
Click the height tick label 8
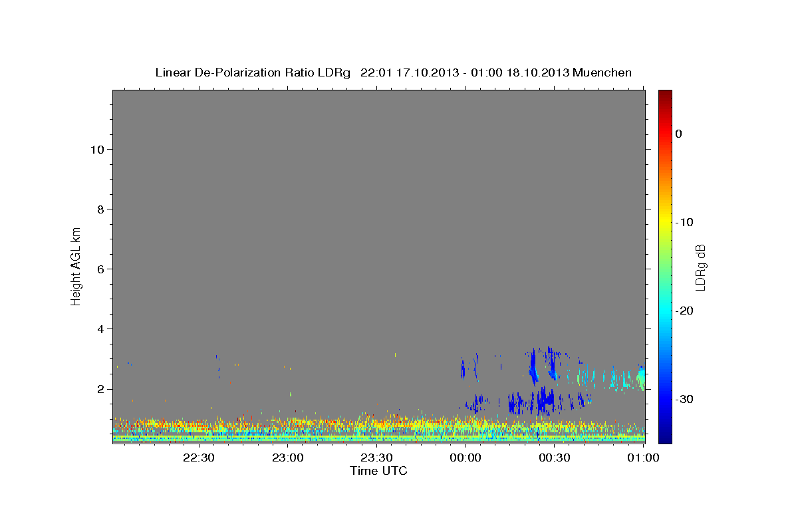pyautogui.click(x=100, y=209)
